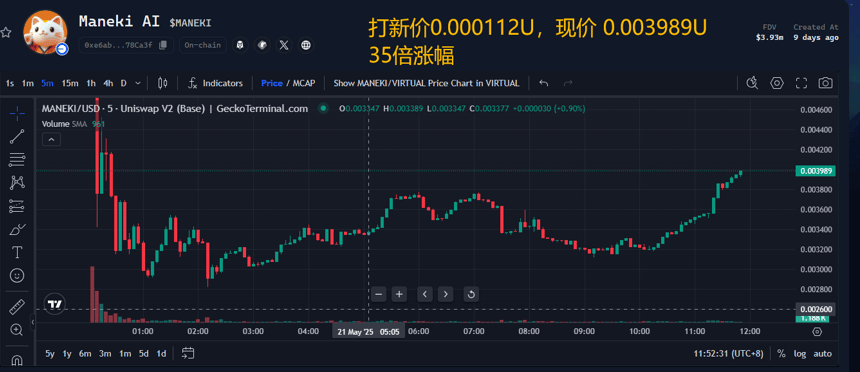Toggle log scale
The image size is (860, 372).
coord(800,354)
